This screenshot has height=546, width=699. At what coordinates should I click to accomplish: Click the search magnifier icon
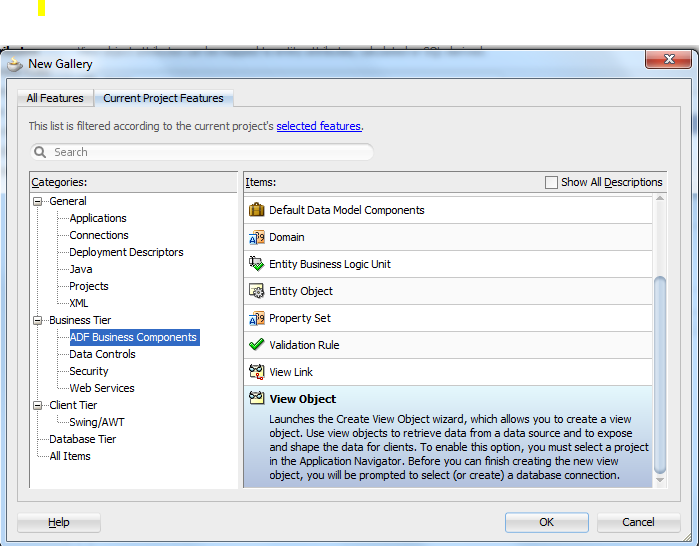tap(40, 152)
